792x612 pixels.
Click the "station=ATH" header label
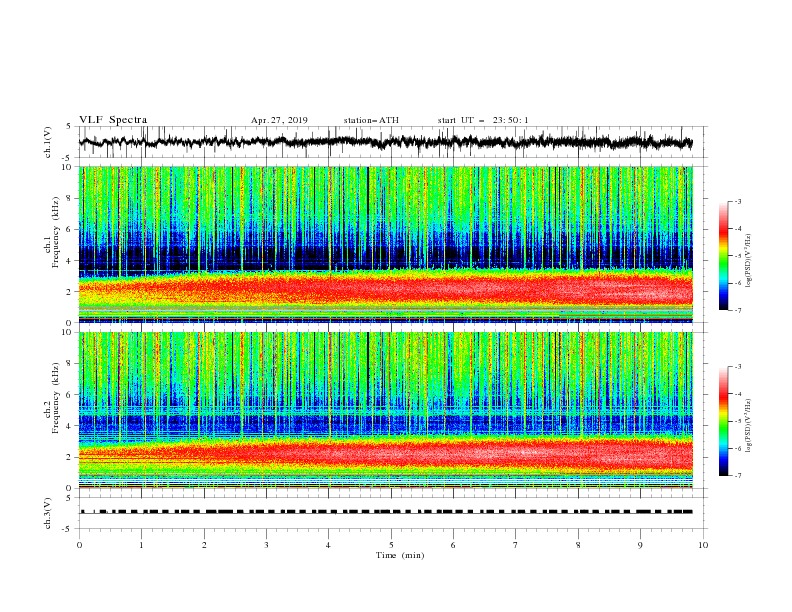[x=371, y=120]
